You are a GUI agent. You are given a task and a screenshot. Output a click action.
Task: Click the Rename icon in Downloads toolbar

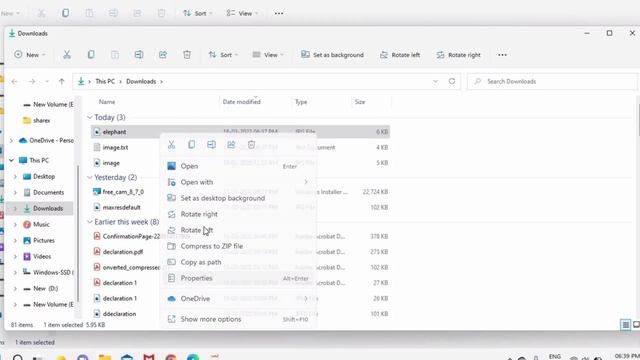[139, 55]
